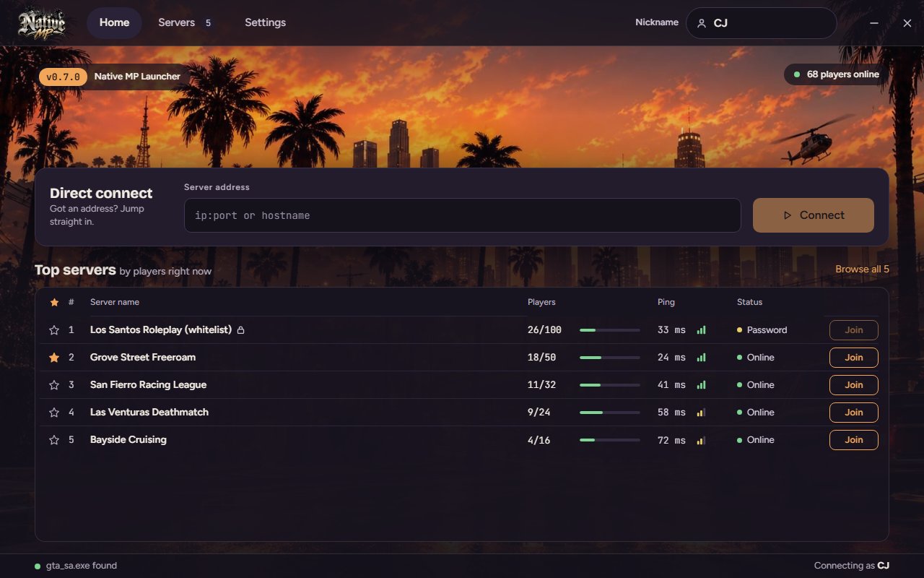Open Browse all 5 link
This screenshot has height=578, width=924.
click(x=862, y=269)
